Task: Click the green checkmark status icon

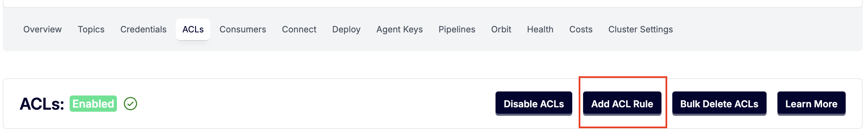Action: (x=130, y=104)
